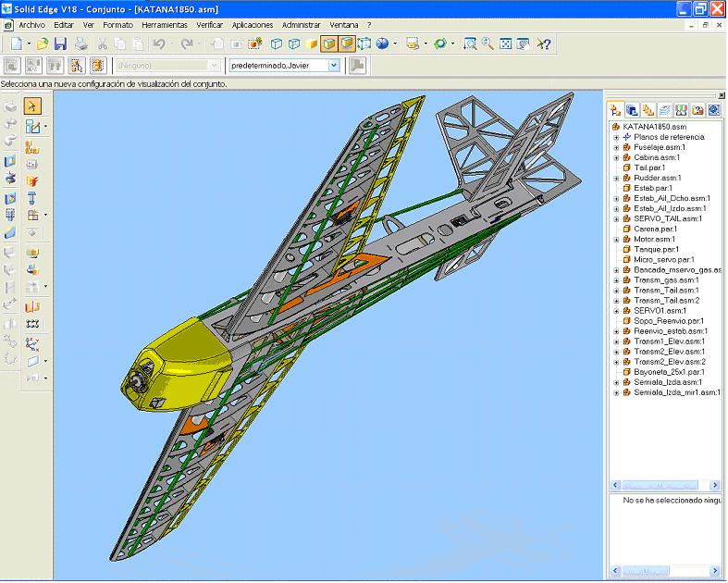Viewport: 728px width, 583px height.
Task: Click the Fit view icon
Action: pyautogui.click(x=505, y=43)
